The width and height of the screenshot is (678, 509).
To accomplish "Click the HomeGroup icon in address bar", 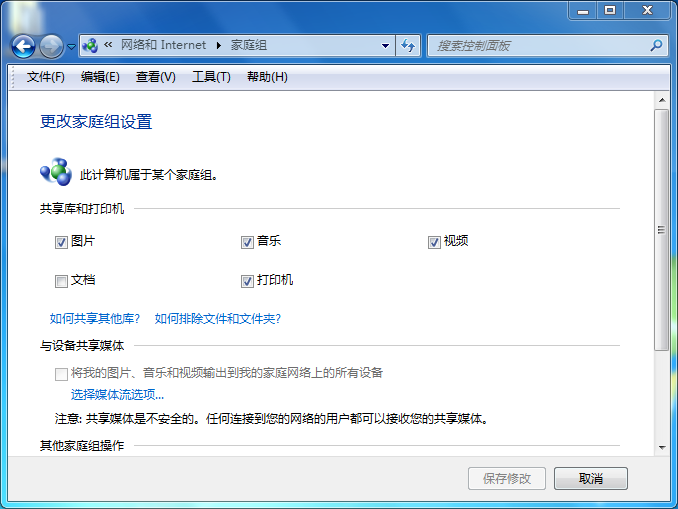I will pos(90,45).
